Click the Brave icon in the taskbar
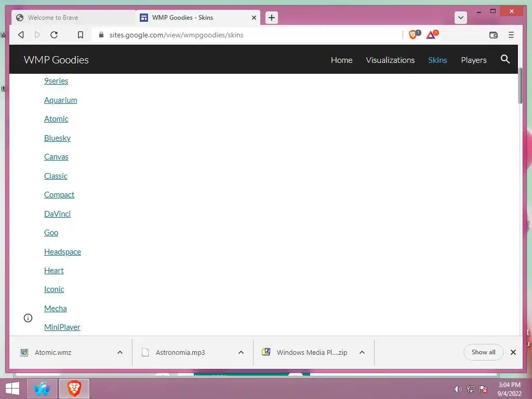 [74, 389]
